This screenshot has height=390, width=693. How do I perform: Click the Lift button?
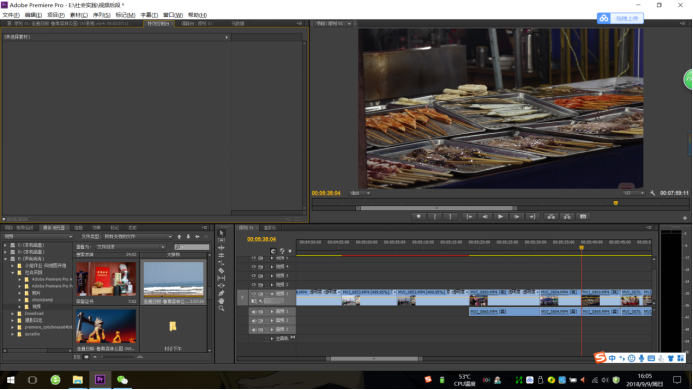551,217
